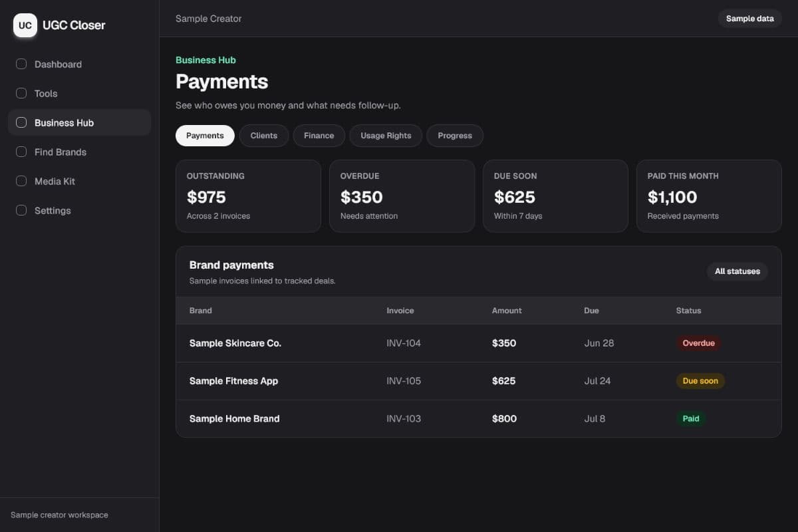Select the Sample Fitness App row

click(479, 381)
